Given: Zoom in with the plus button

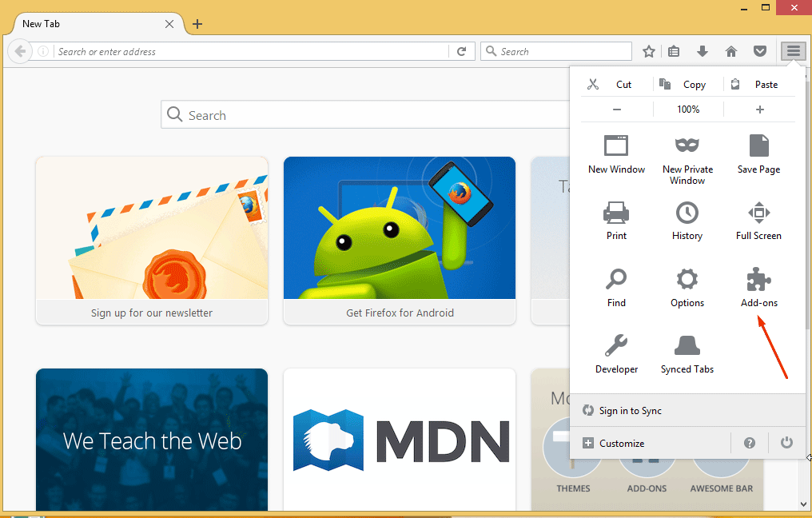Looking at the screenshot, I should (760, 110).
